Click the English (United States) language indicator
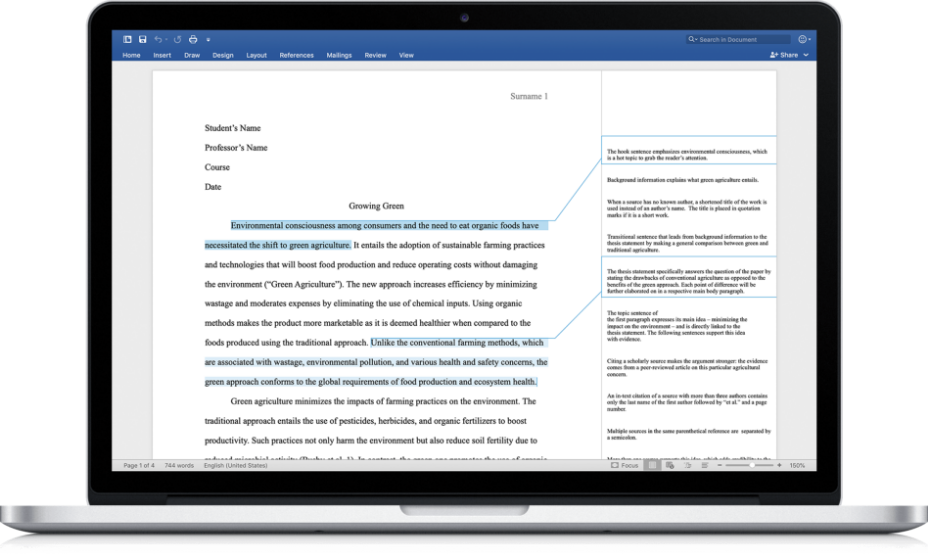This screenshot has height=554, width=928. click(x=235, y=465)
